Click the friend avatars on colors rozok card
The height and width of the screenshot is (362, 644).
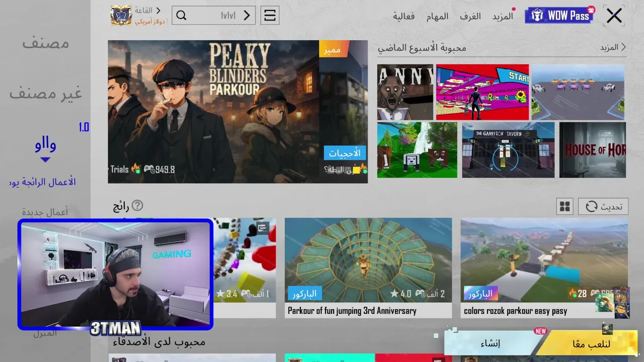pos(612,302)
